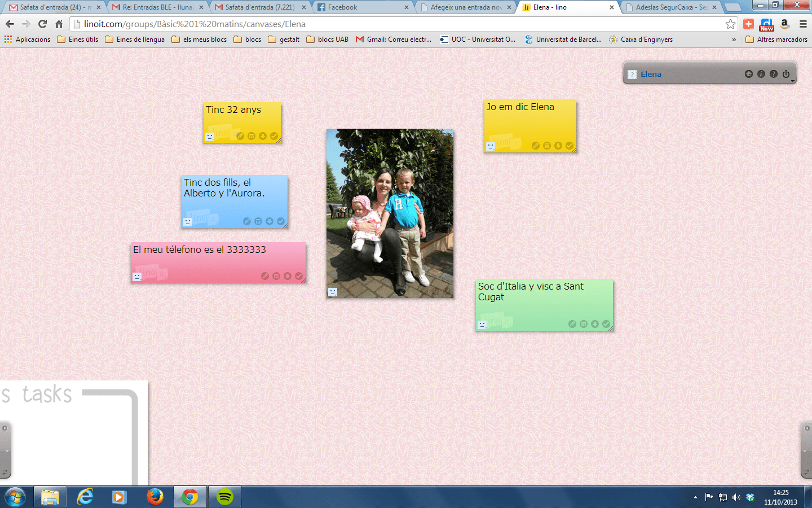This screenshot has height=508, width=812.
Task: Switch to the Facebook browser tab
Action: (x=361, y=7)
